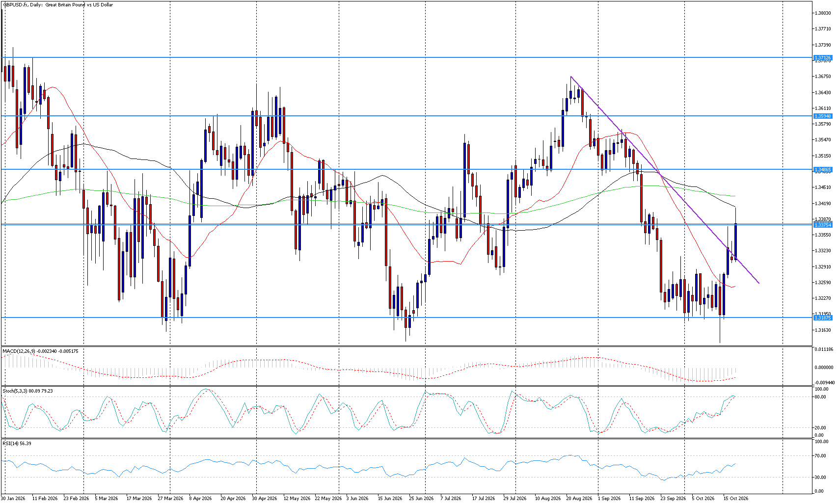838x504 pixels.
Task: Click the -0.009440 MACD scale value
Action: click(824, 383)
